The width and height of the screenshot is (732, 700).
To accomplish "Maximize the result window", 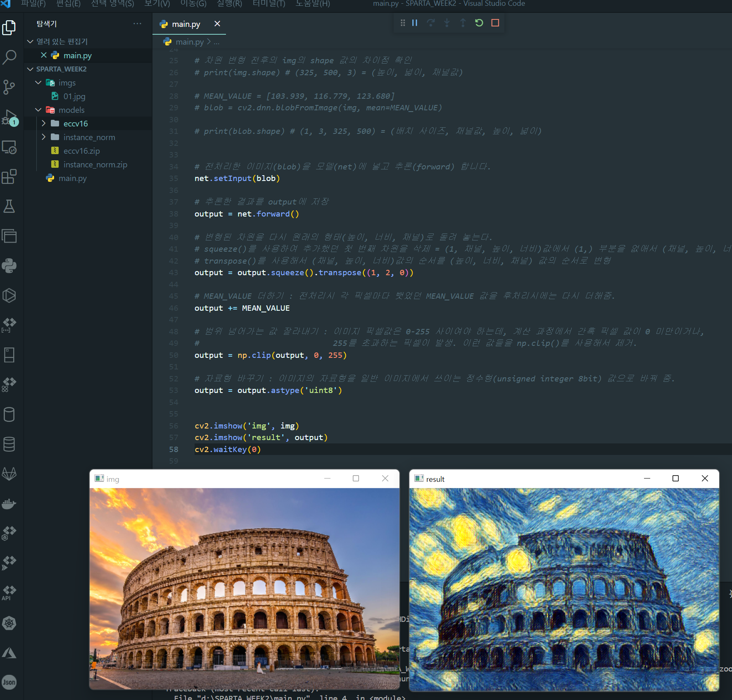I will click(x=675, y=479).
